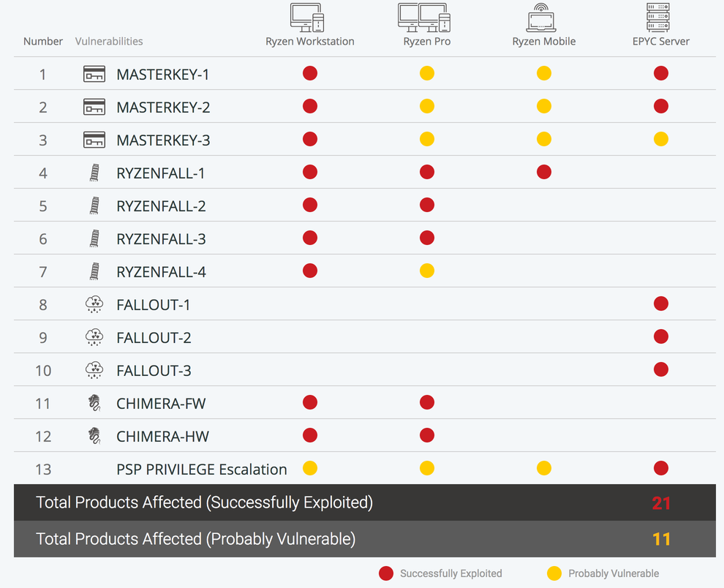Click the Ryzen Workstation column label
Viewport: 724px width, 588px height.
pos(310,41)
